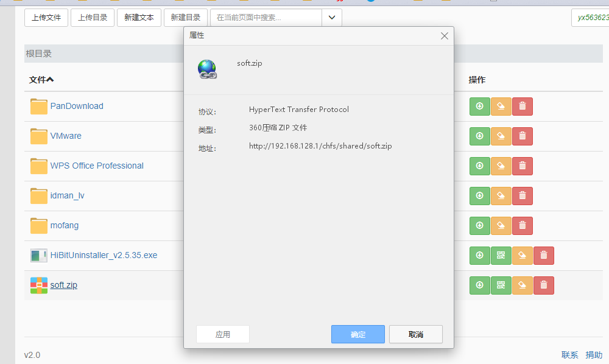Rename the PanDownload folder using orange icon

pyautogui.click(x=501, y=107)
